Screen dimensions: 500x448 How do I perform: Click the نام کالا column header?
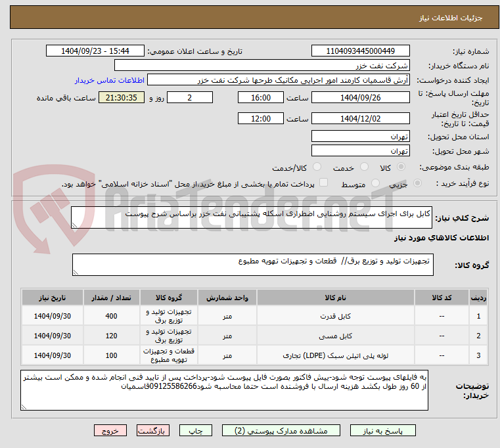tap(335, 298)
